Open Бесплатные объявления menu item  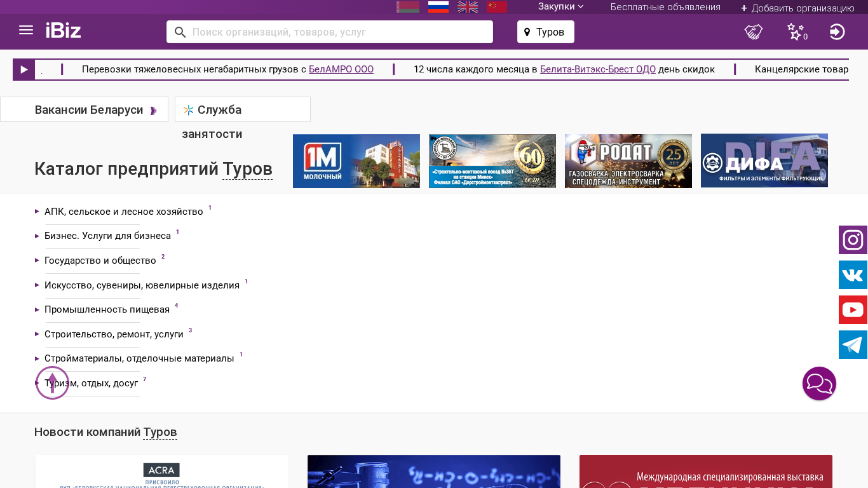point(665,7)
